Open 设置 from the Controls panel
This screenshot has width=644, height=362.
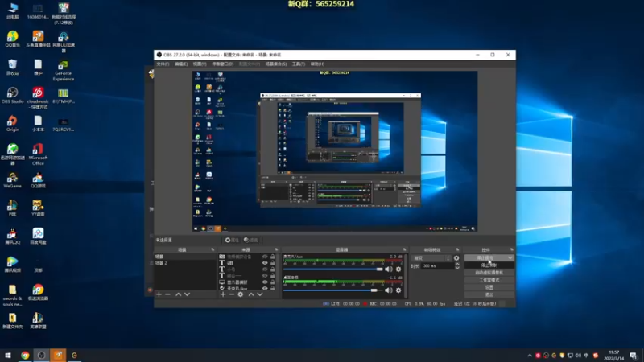[489, 287]
